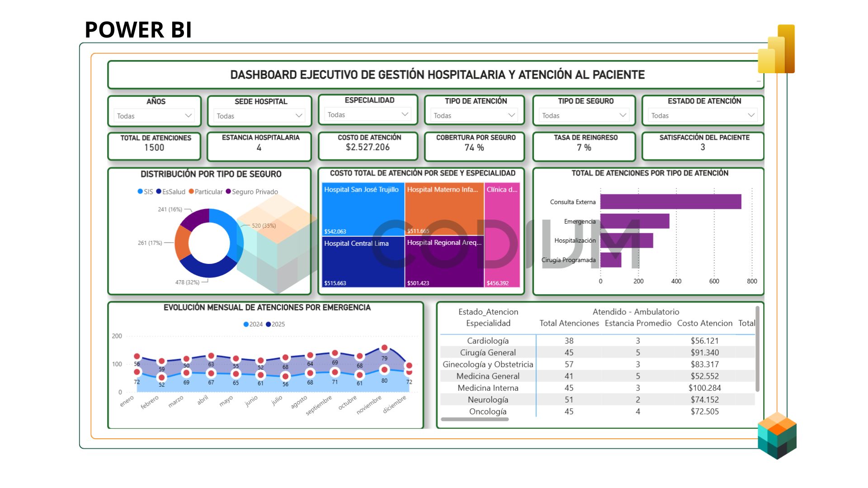Click the $100.284 cost cell

pyautogui.click(x=704, y=388)
